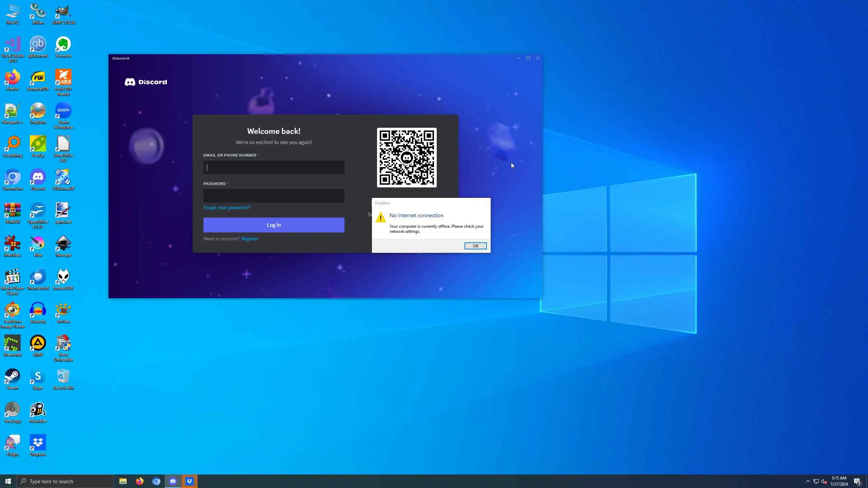Click the Discord login QR code
The image size is (868, 488).
407,157
